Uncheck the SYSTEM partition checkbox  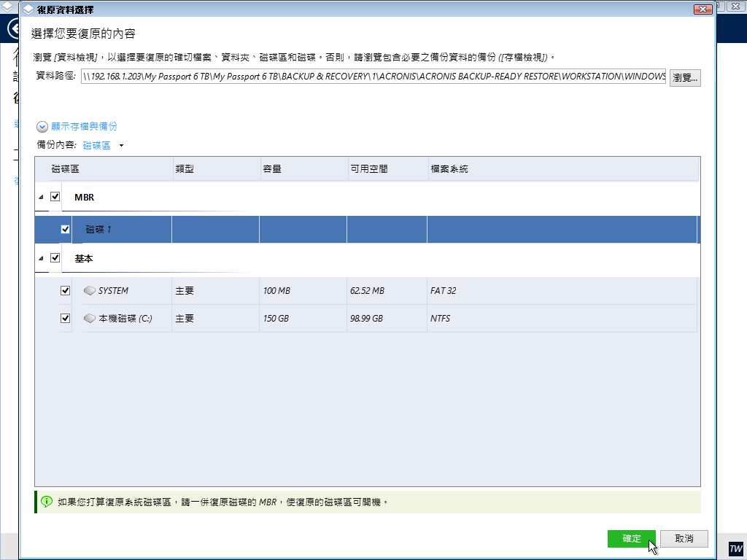(x=66, y=291)
